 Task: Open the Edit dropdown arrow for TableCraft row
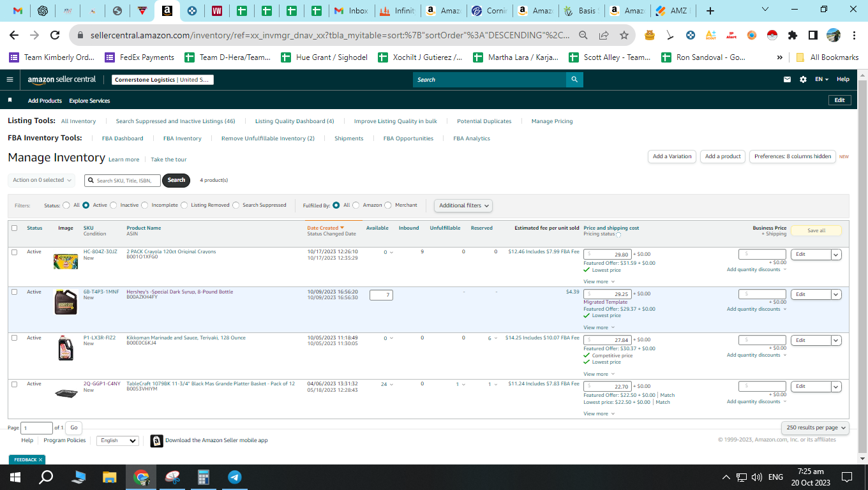(836, 387)
